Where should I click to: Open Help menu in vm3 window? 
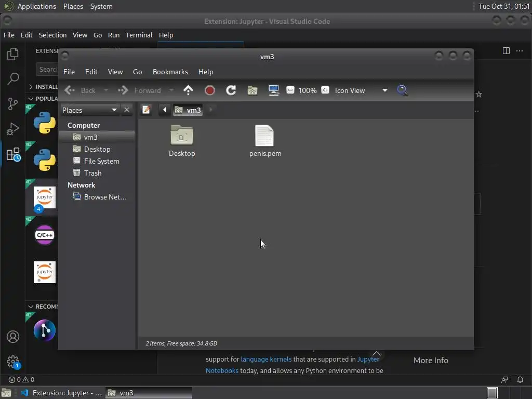coord(206,72)
